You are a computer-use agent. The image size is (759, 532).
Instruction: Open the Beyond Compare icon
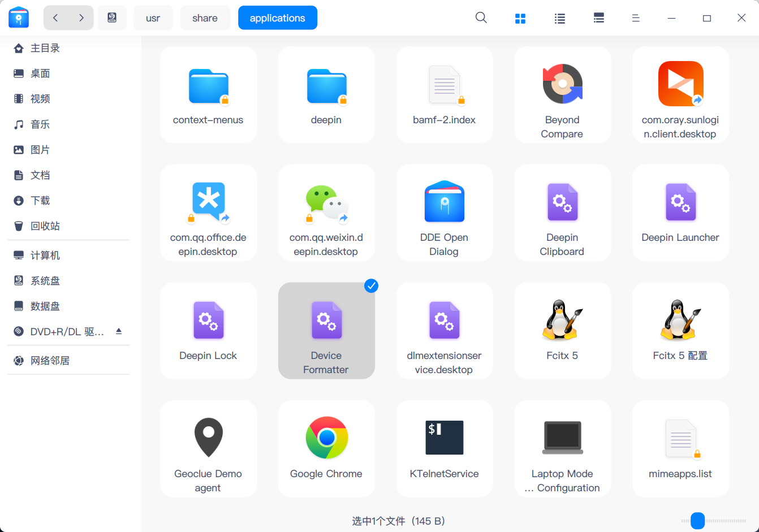tap(562, 84)
